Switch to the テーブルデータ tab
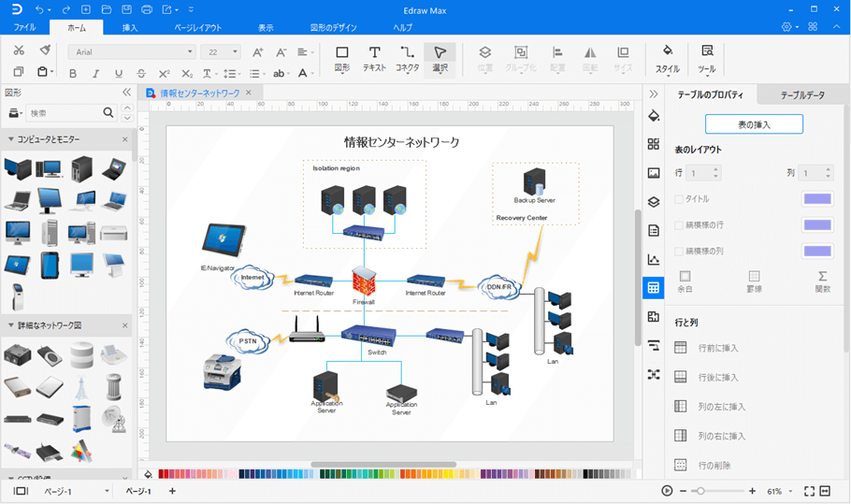851x504 pixels. (802, 95)
